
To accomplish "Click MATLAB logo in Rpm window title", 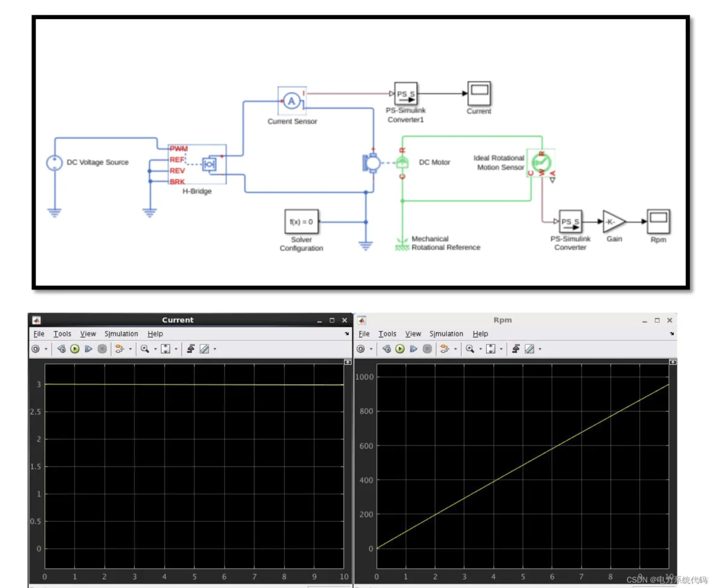I will pos(362,320).
